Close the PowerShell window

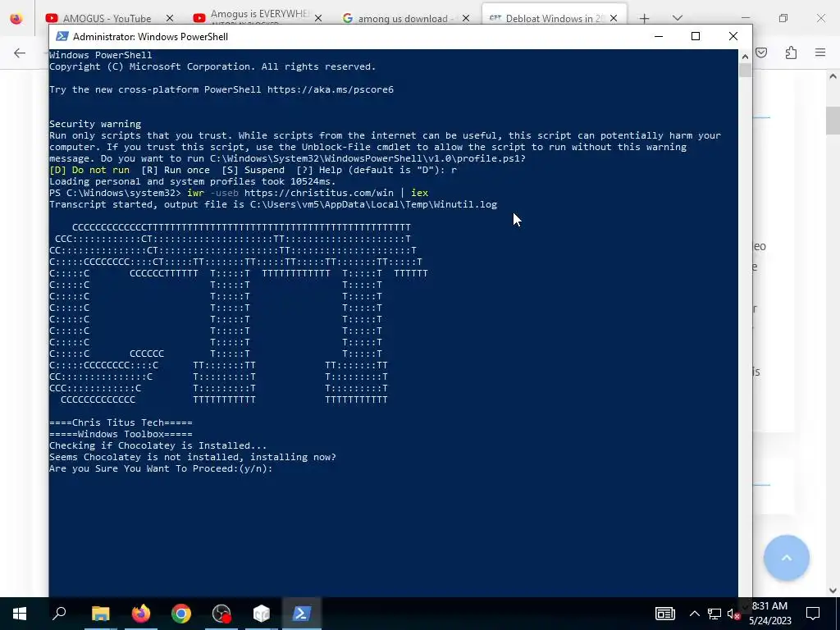pyautogui.click(x=733, y=36)
